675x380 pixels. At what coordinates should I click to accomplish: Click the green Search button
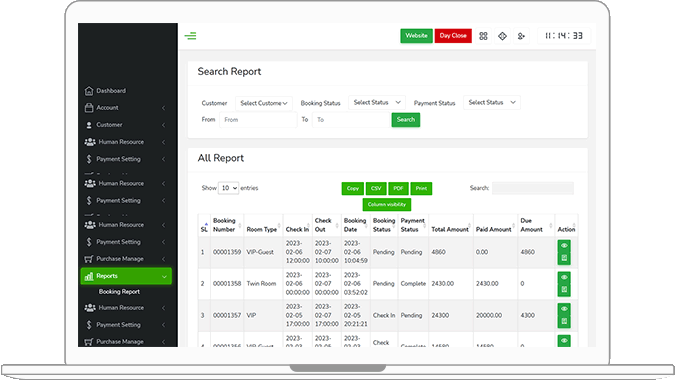tap(406, 120)
